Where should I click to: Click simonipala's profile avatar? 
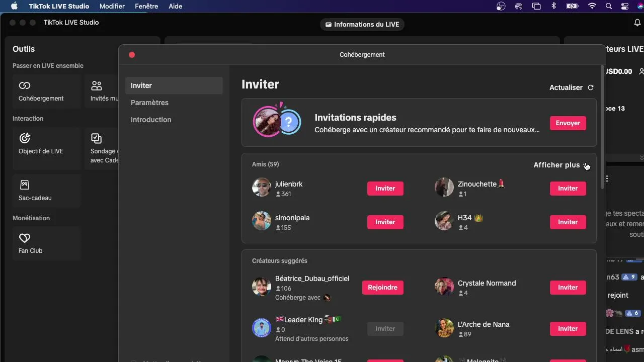click(x=262, y=221)
